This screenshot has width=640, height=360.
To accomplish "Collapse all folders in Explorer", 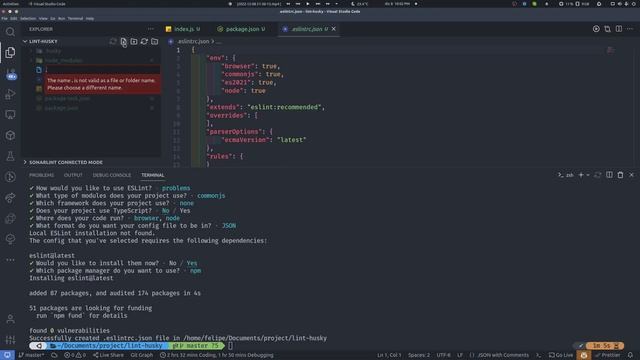I will pyautogui.click(x=155, y=41).
